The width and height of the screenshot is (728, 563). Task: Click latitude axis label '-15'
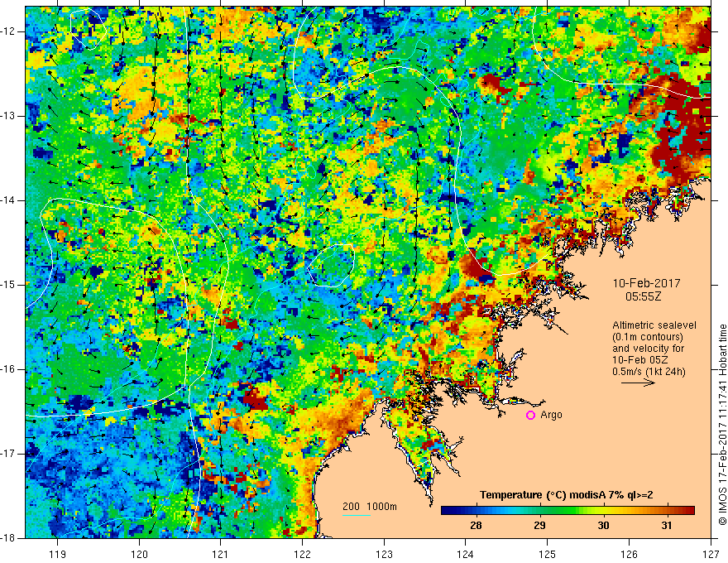[x=8, y=285]
